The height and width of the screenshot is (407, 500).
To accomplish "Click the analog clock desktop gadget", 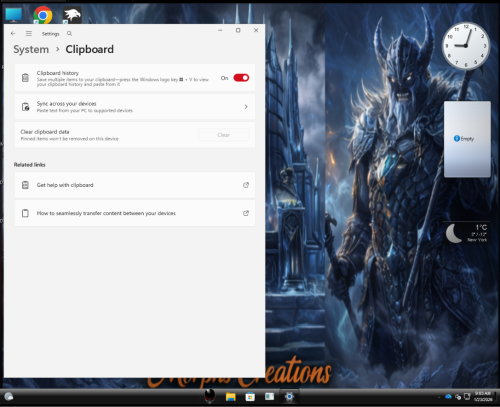I will click(x=466, y=46).
